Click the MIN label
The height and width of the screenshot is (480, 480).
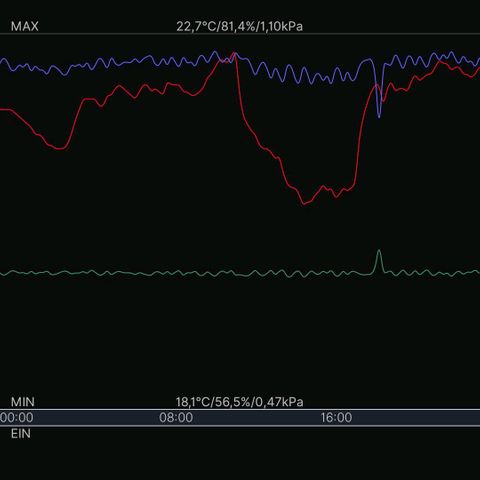(x=23, y=402)
